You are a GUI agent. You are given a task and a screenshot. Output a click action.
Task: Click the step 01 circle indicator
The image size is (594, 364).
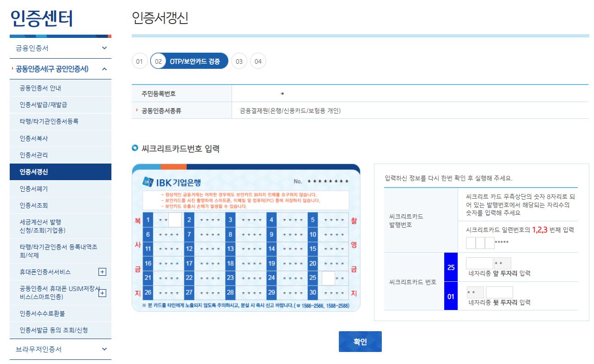140,61
